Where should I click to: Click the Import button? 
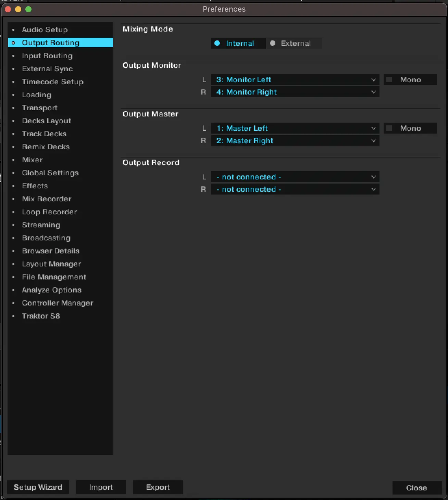101,487
